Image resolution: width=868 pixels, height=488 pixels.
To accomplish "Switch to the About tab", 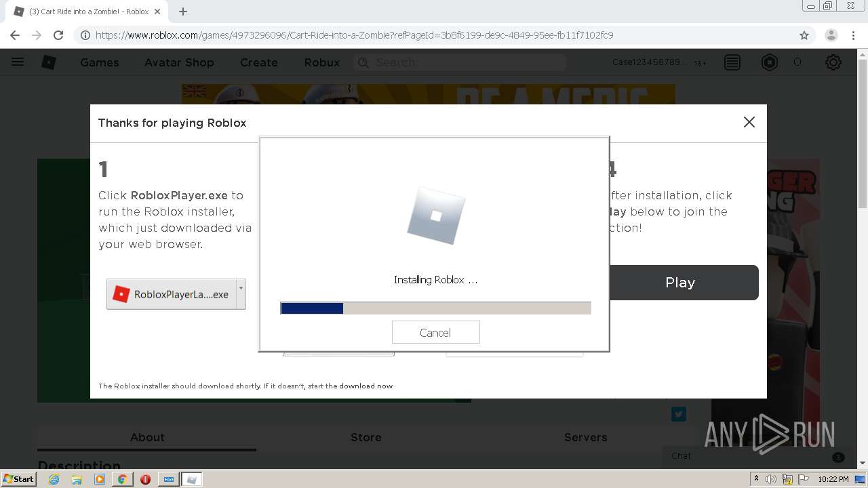I will [147, 438].
